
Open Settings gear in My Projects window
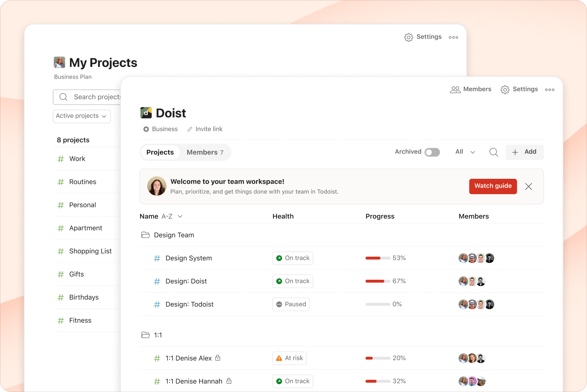pyautogui.click(x=408, y=37)
